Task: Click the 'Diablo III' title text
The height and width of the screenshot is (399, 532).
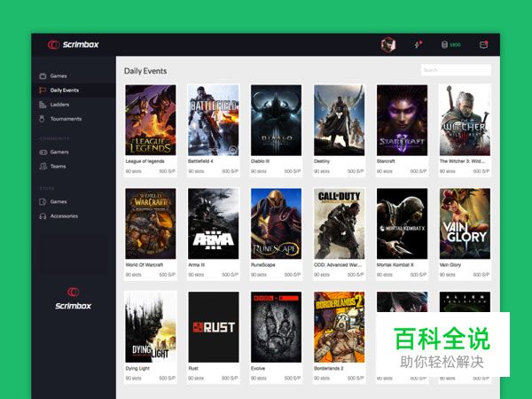Action: [260, 161]
